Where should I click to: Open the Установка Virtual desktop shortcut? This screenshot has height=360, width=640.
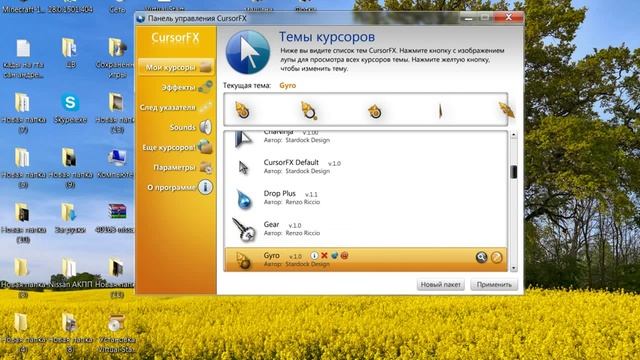click(116, 333)
